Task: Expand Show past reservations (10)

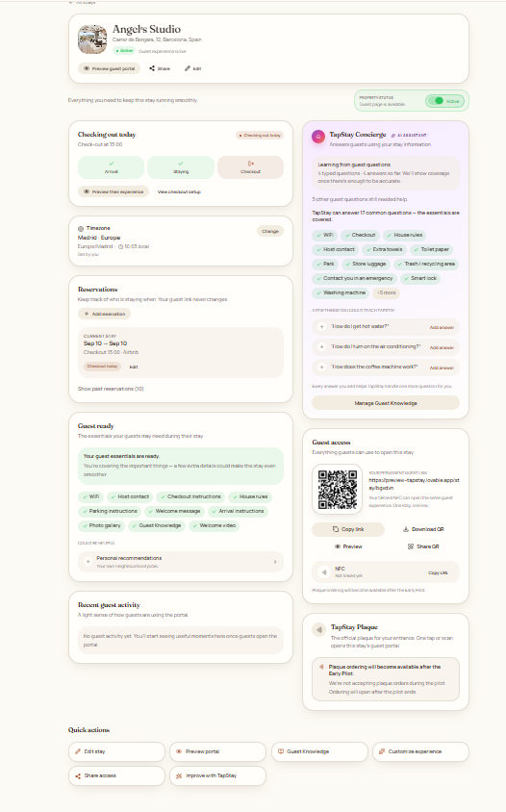Action: (x=111, y=389)
